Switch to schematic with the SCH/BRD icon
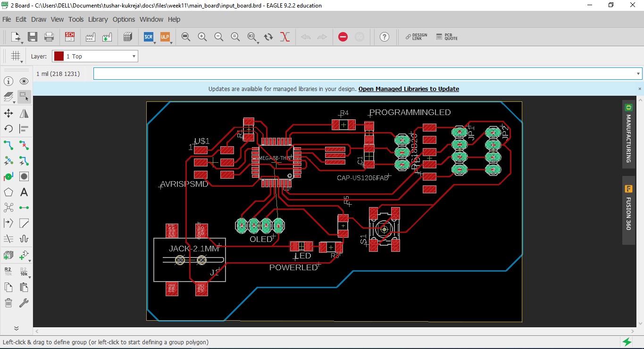 70,37
